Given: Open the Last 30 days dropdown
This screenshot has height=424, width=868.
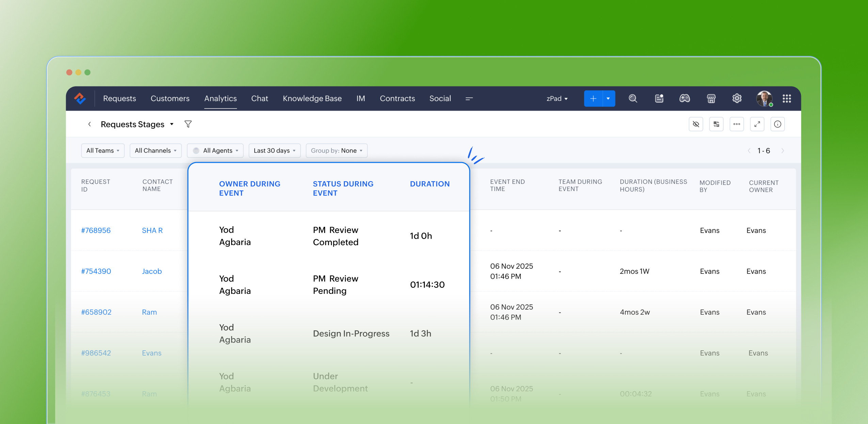Looking at the screenshot, I should [274, 151].
